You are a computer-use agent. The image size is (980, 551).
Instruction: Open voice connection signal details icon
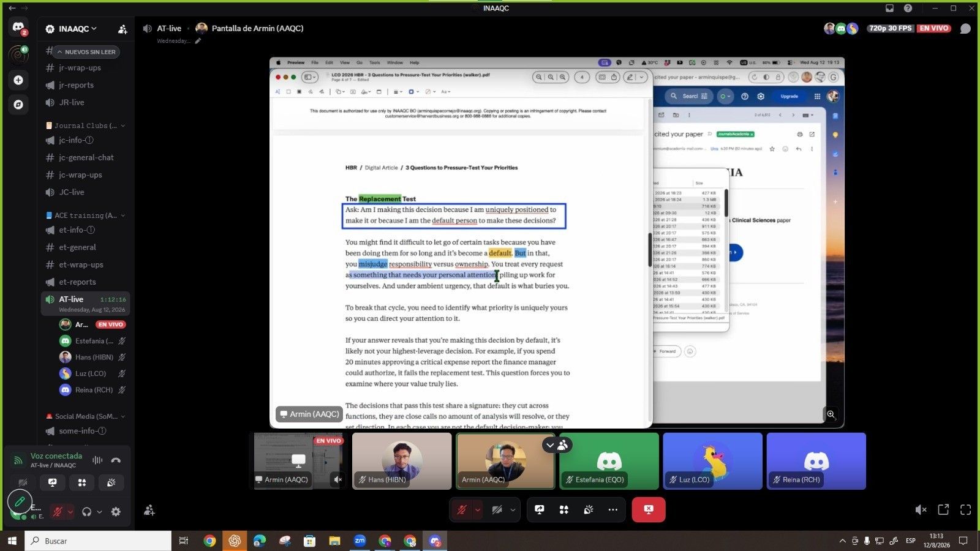[18, 460]
